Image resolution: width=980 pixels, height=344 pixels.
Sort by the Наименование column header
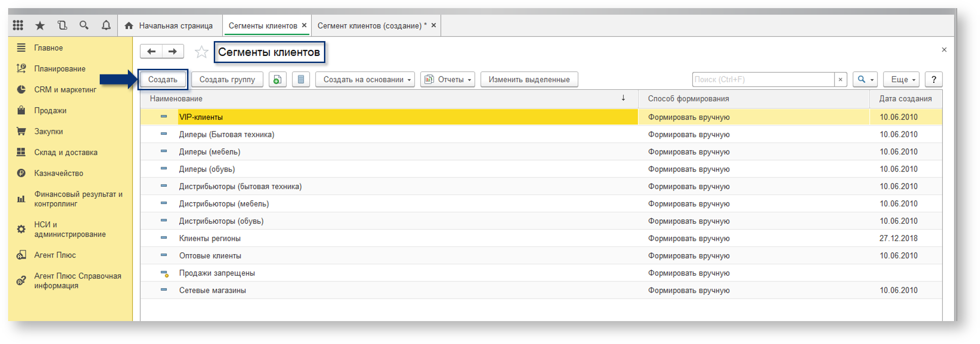[389, 98]
